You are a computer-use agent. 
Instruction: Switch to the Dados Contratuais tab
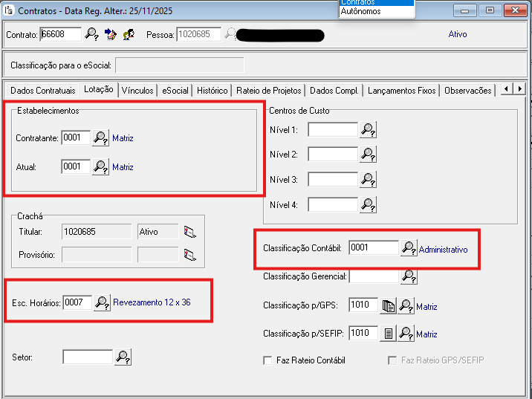42,90
